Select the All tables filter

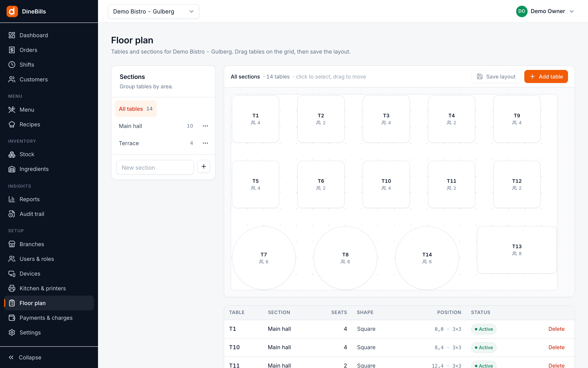click(x=136, y=109)
